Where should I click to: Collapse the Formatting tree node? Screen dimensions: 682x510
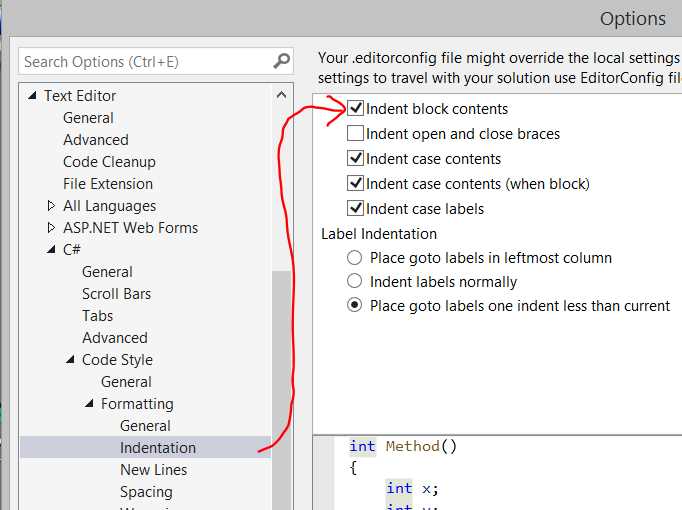tap(89, 403)
